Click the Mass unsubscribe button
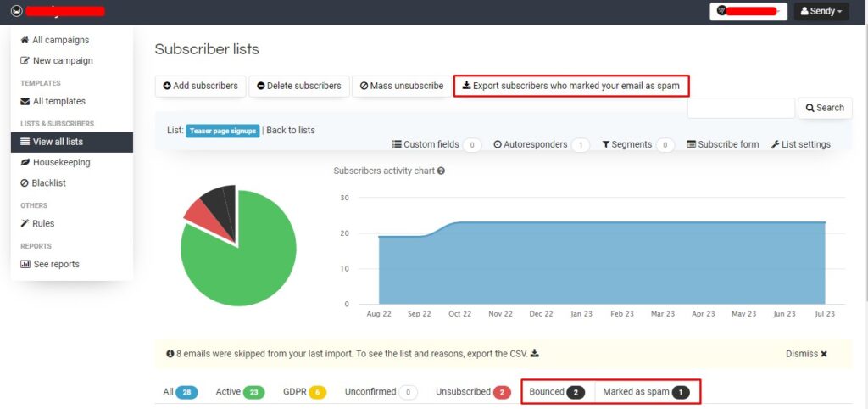 [402, 86]
